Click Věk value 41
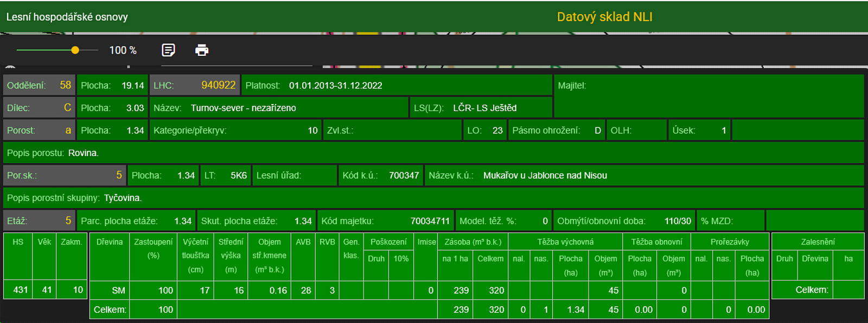868x323 pixels. tap(47, 290)
